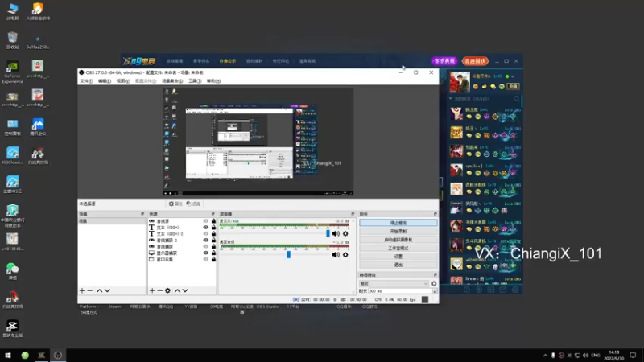This screenshot has height=362, width=644.
Task: Remove the selected scene with the Scenes minus icon
Action: point(90,290)
